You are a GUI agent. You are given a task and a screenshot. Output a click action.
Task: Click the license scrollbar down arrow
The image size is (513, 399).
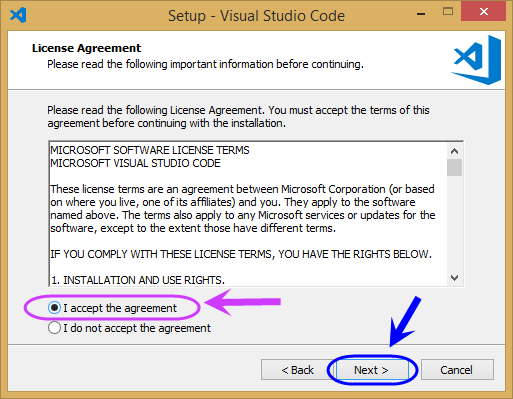(454, 277)
